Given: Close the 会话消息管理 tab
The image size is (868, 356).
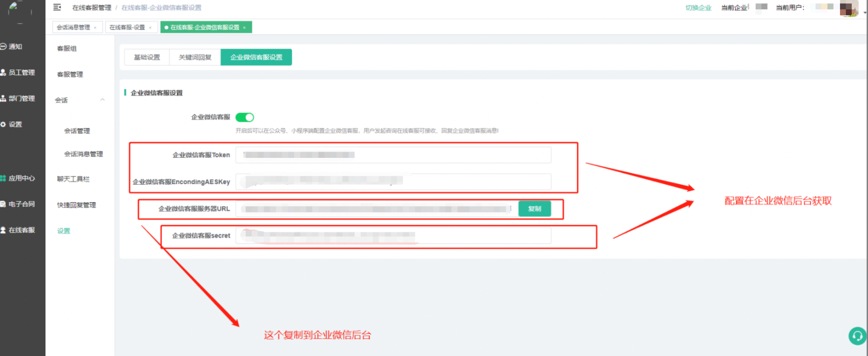Looking at the screenshot, I should point(95,27).
